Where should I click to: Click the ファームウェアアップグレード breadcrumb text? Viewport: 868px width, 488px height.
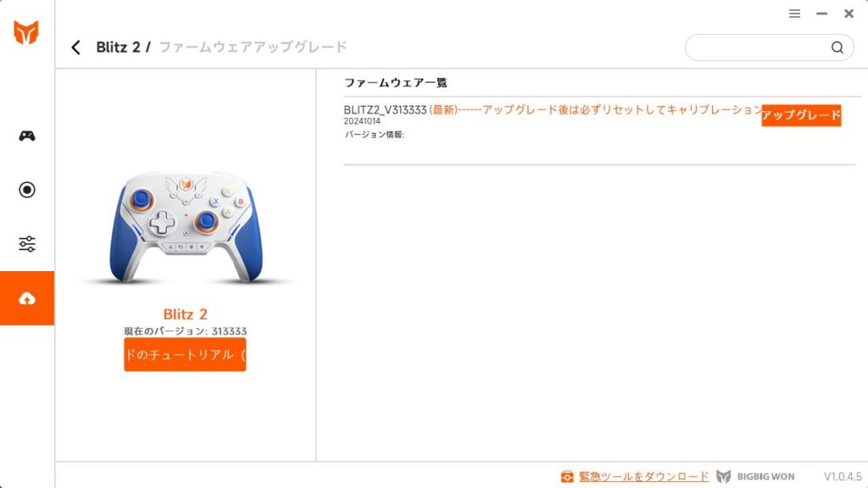point(253,47)
